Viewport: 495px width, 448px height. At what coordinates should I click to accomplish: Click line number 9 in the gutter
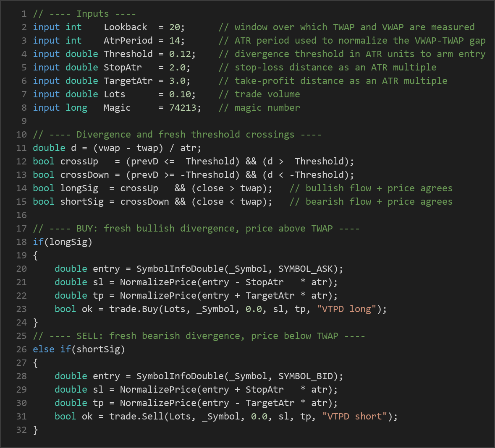pos(24,121)
